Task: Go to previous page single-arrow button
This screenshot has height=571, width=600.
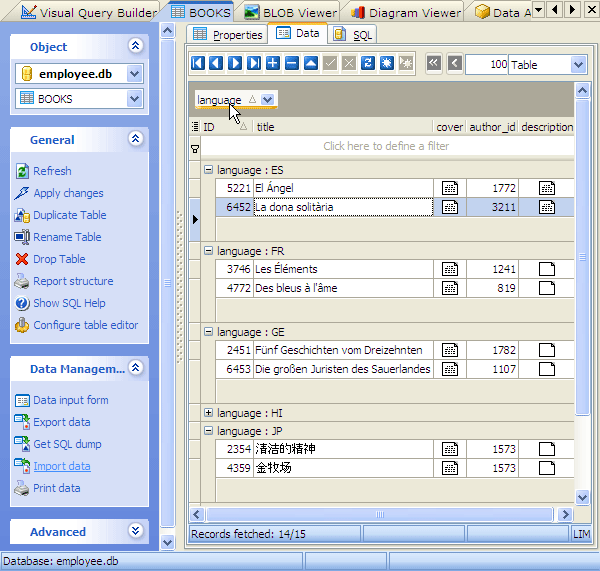Action: click(455, 63)
